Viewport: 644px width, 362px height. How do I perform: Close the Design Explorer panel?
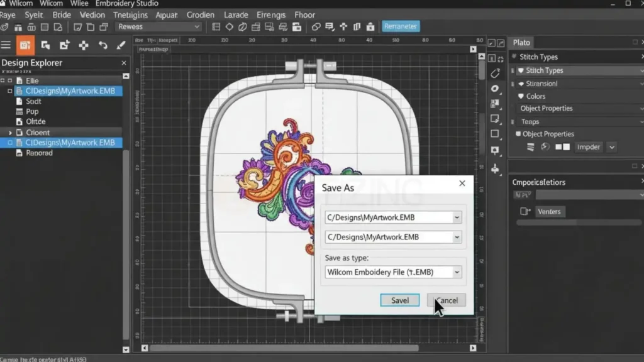click(124, 63)
